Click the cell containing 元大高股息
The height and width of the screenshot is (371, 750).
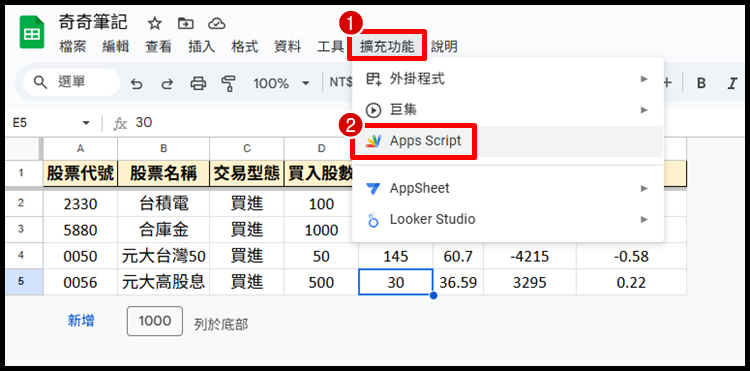164,282
